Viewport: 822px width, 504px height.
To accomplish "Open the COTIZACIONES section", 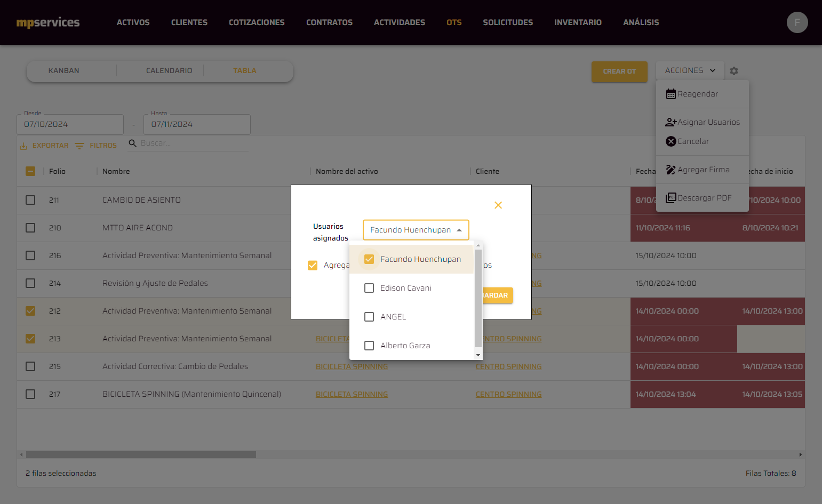I will coord(257,22).
